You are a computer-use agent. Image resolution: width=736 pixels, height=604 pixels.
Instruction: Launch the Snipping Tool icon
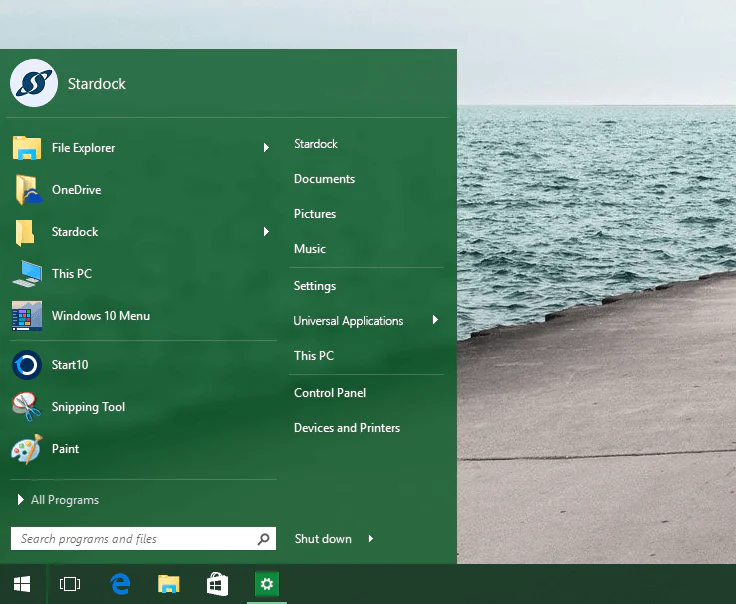[x=27, y=407]
